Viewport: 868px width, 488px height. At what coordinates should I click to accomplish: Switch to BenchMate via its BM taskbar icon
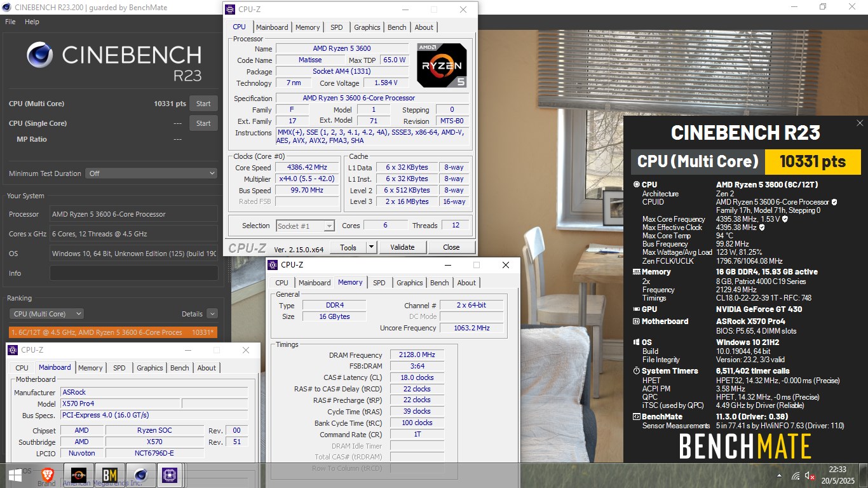(110, 475)
